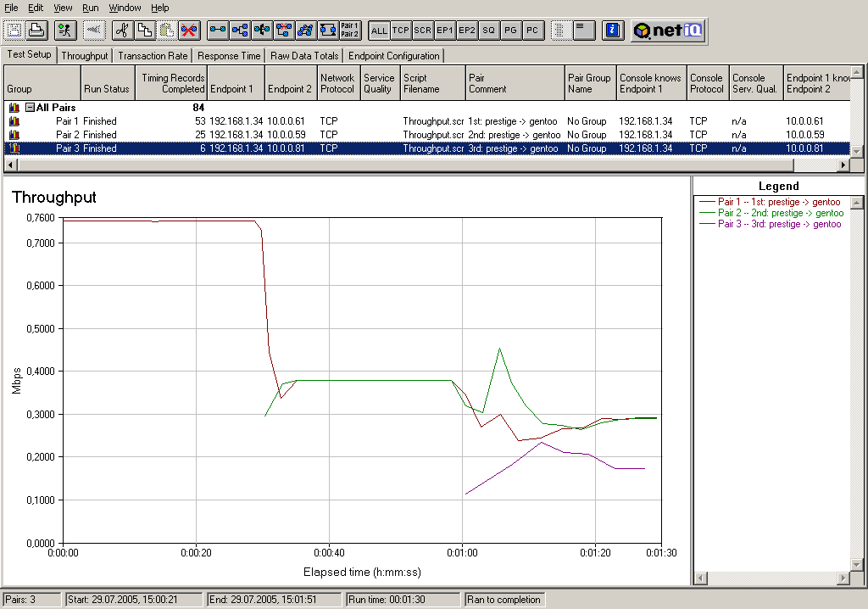Click the Script Filename column header
The width and height of the screenshot is (868, 609).
coord(432,83)
